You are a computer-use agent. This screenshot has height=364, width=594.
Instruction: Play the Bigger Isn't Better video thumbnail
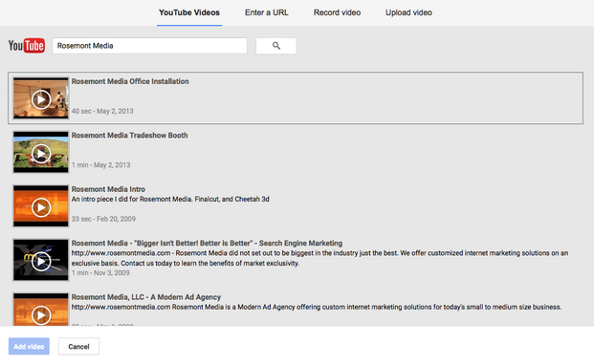click(x=41, y=260)
